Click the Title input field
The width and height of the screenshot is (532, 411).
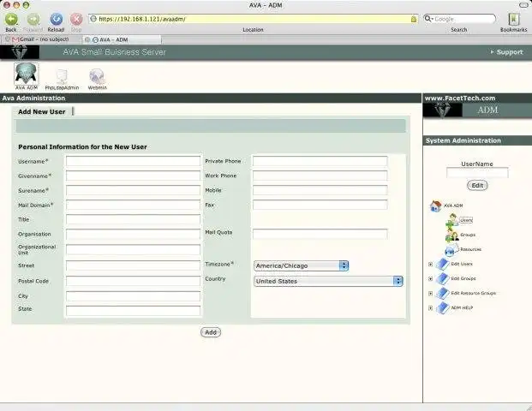pos(133,219)
